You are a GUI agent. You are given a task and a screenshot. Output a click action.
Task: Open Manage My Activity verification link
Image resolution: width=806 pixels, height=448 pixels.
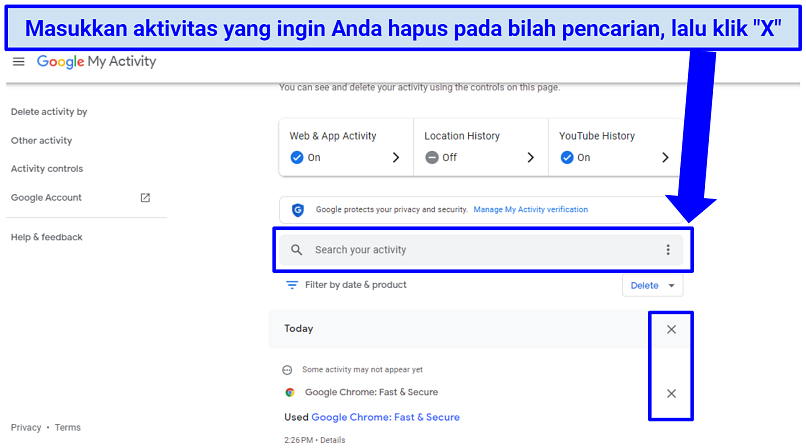click(x=530, y=209)
